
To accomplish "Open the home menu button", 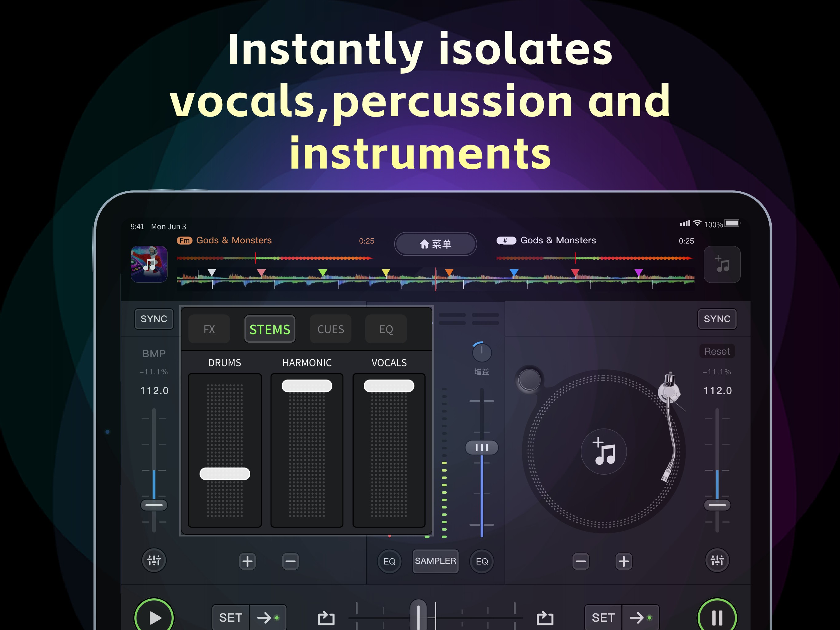I will 436,244.
